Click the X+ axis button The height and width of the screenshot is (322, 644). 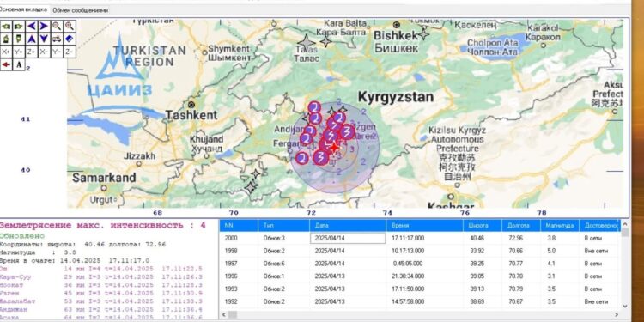pos(6,52)
